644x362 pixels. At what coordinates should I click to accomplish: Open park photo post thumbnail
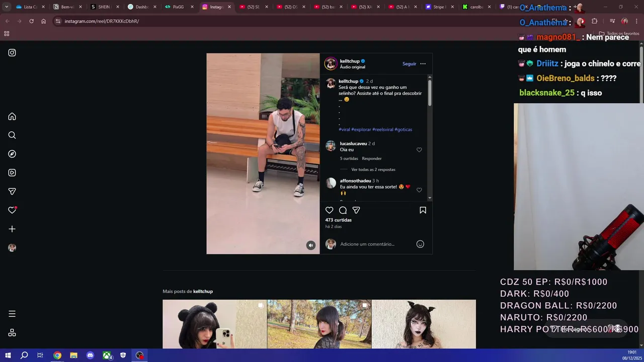tap(319, 324)
